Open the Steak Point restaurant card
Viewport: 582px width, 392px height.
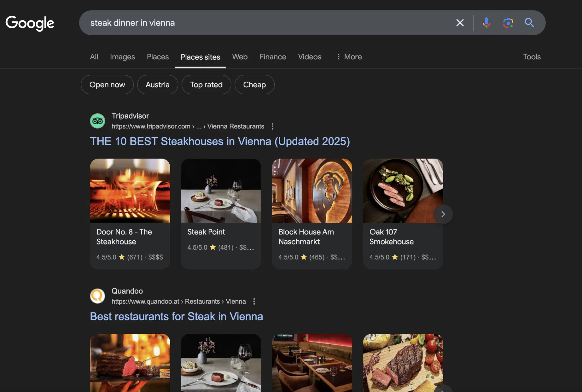click(221, 213)
